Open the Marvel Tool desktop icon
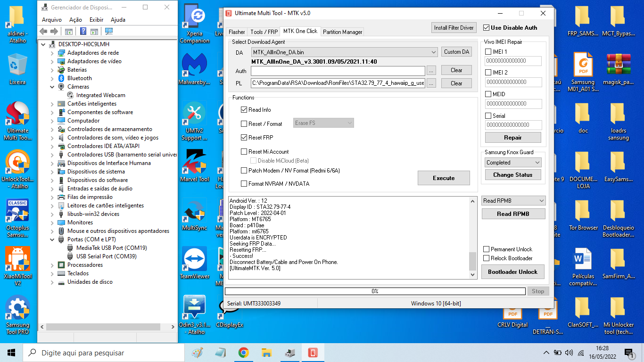Viewport: 644px width, 362px height. coord(194,165)
